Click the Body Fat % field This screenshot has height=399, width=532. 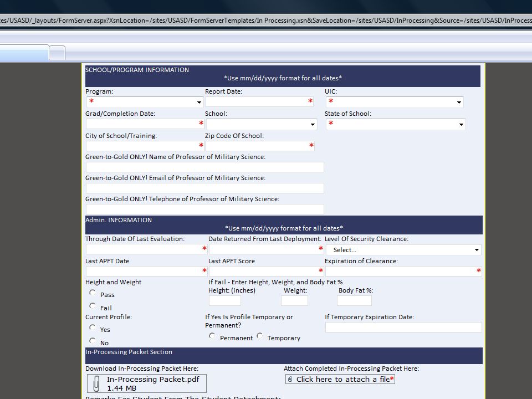354,300
